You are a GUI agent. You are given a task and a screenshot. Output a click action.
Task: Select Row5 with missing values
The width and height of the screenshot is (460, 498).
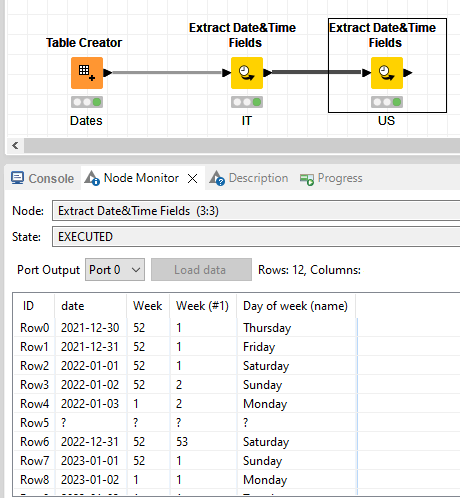pyautogui.click(x=35, y=423)
